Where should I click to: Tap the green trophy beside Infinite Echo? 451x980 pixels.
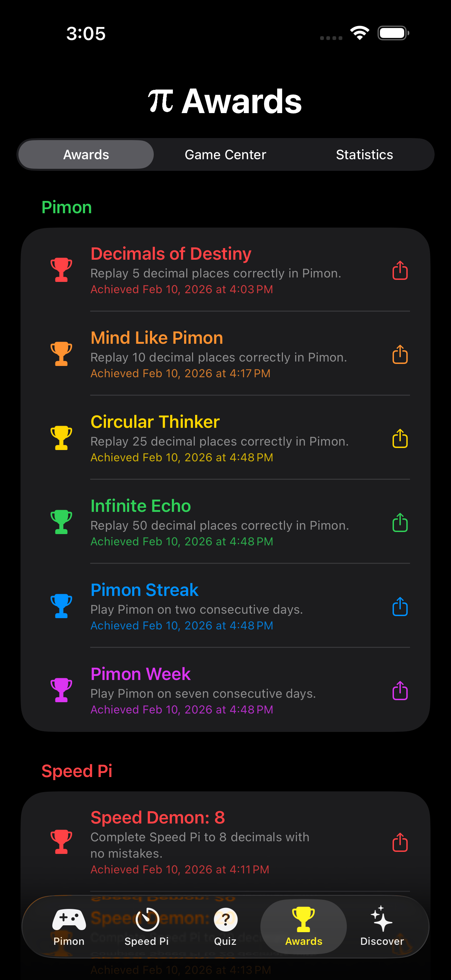click(x=61, y=522)
